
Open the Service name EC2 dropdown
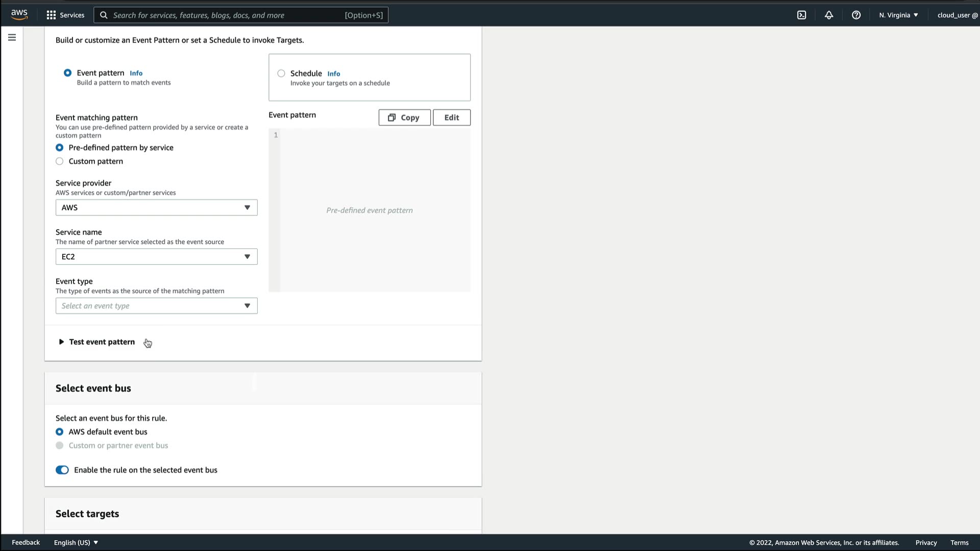(x=156, y=257)
